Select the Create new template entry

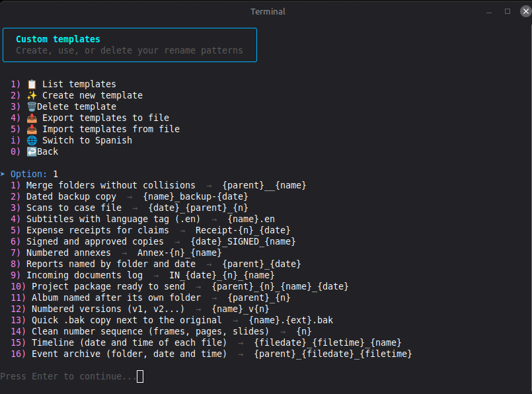click(77, 95)
